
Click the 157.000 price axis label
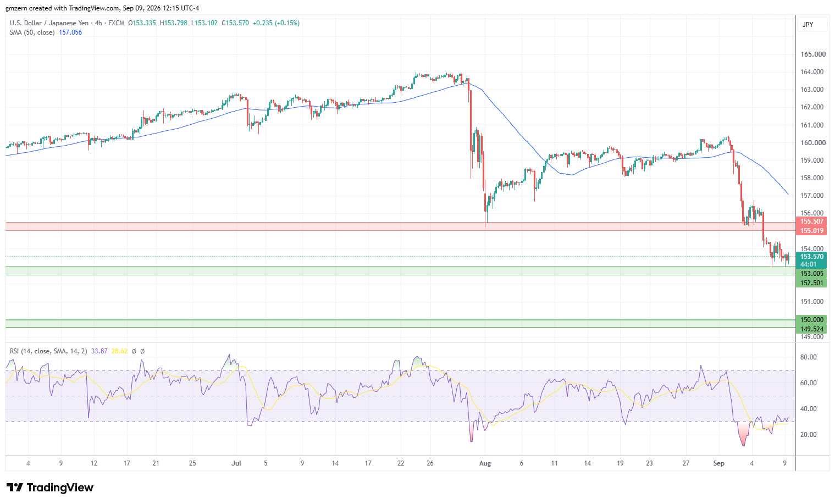(x=812, y=196)
